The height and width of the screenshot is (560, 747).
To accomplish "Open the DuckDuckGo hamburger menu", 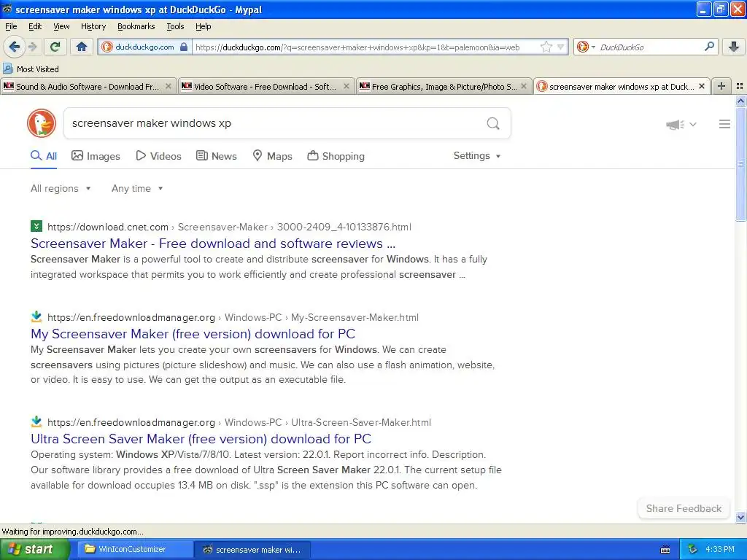I will tap(724, 124).
